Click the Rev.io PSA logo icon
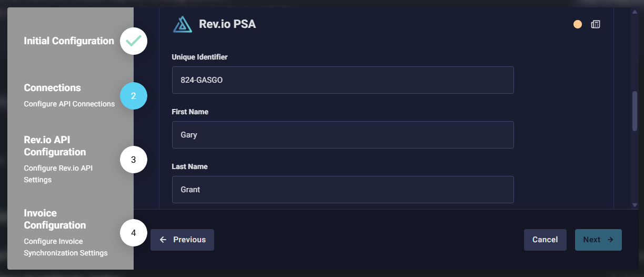 click(x=183, y=24)
